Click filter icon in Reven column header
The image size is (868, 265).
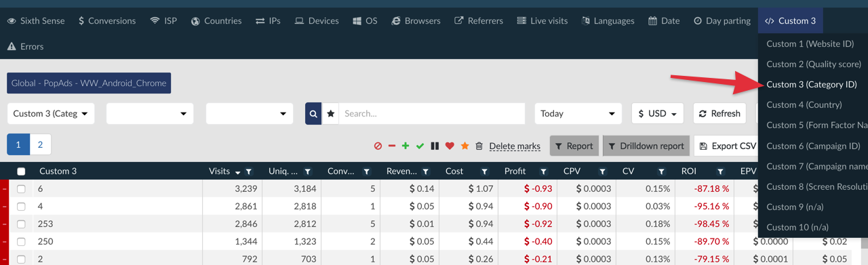425,171
